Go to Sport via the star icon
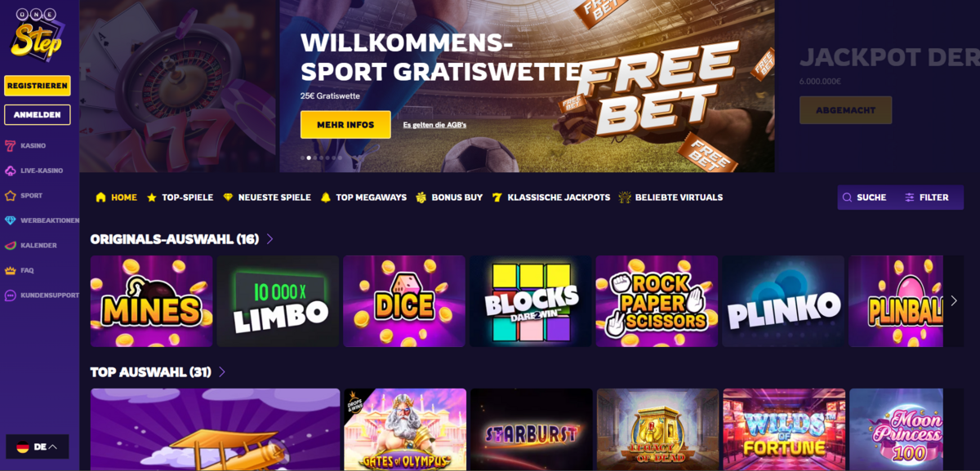The image size is (980, 471). click(x=10, y=196)
